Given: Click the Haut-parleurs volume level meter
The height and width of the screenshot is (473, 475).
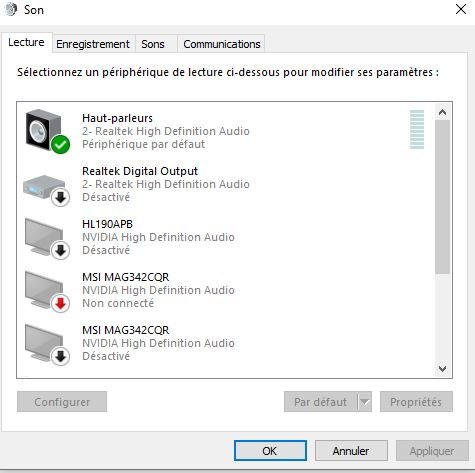Looking at the screenshot, I should [417, 129].
